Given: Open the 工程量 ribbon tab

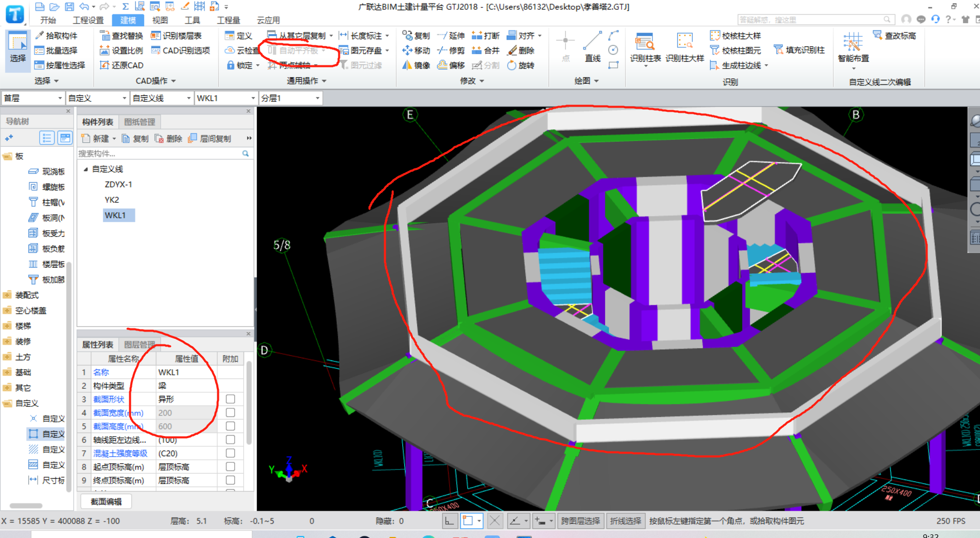Looking at the screenshot, I should (228, 20).
